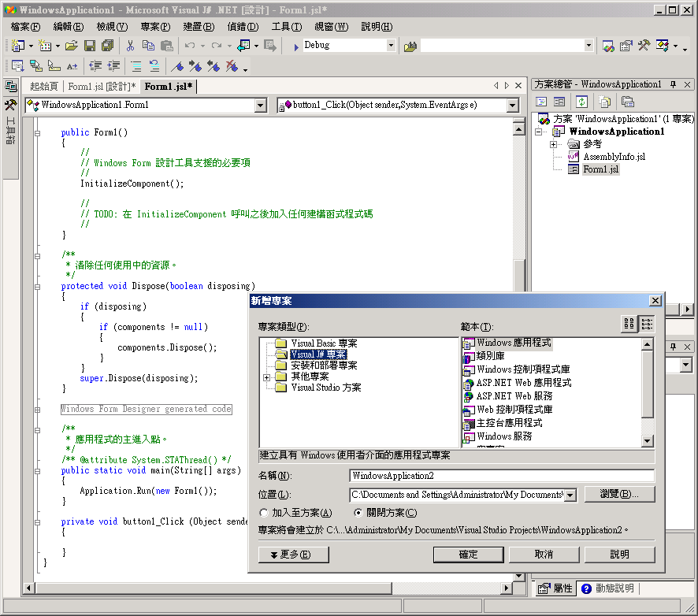Switch to the 起始頁 tab
Screen dimensions: 698x616
click(x=44, y=87)
